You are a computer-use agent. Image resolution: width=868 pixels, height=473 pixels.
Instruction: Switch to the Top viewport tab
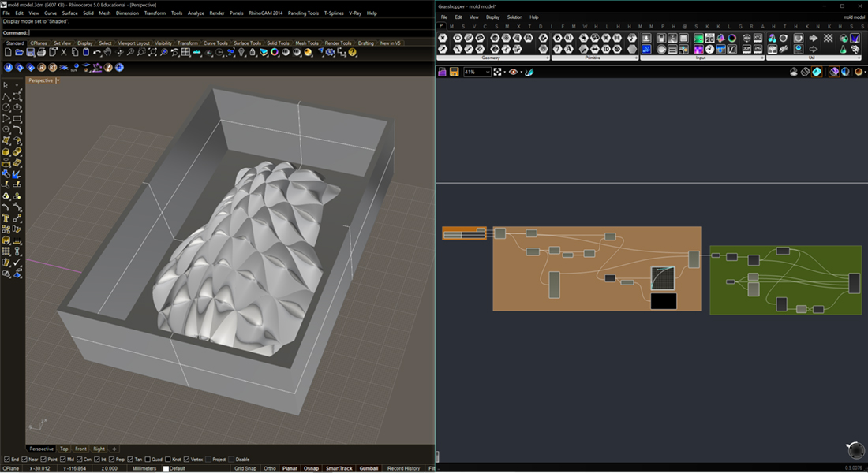[x=64, y=449]
